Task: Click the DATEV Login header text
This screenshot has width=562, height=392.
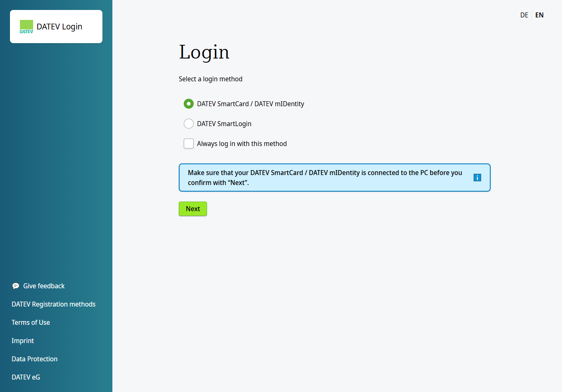Action: pyautogui.click(x=59, y=27)
